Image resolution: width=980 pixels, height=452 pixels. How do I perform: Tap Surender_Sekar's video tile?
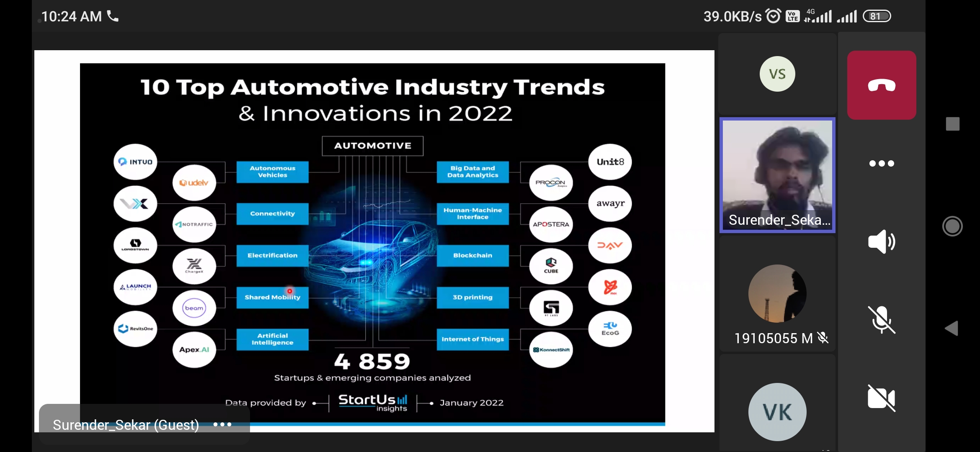pos(777,175)
